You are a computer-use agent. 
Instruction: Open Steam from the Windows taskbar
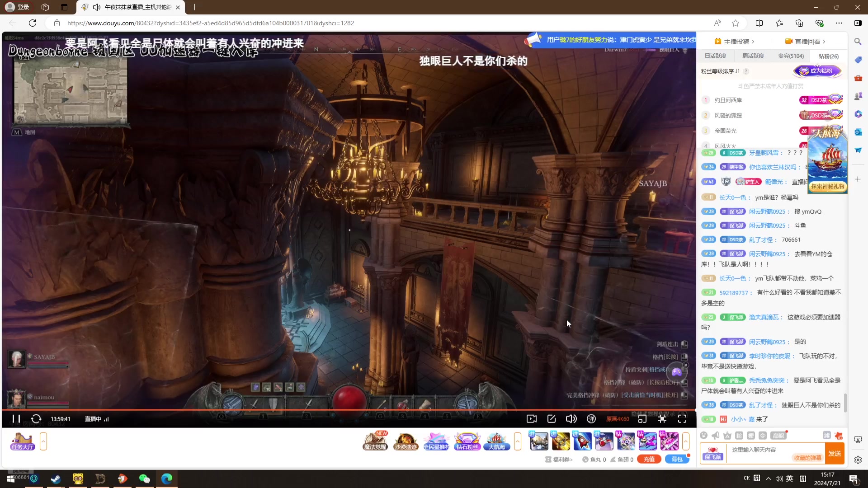click(x=56, y=479)
